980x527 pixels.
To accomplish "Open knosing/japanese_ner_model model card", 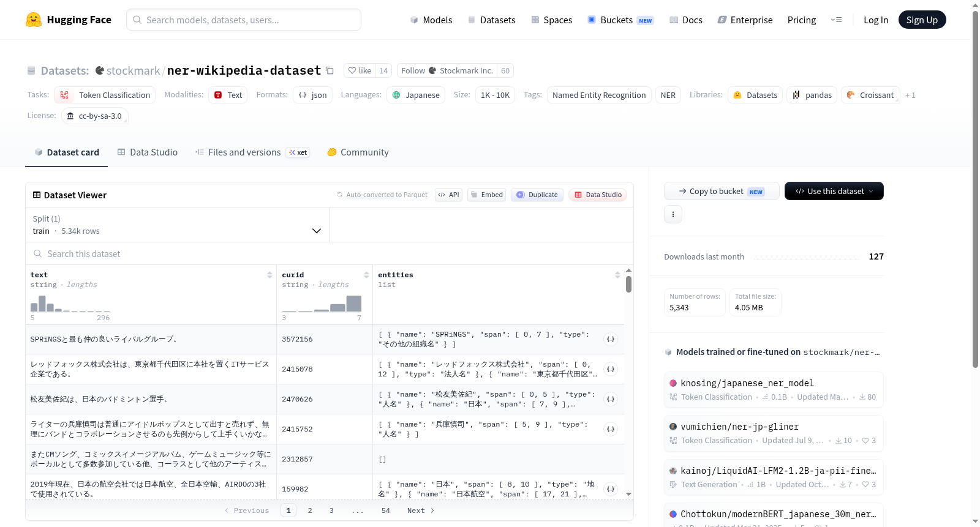I will (774, 389).
